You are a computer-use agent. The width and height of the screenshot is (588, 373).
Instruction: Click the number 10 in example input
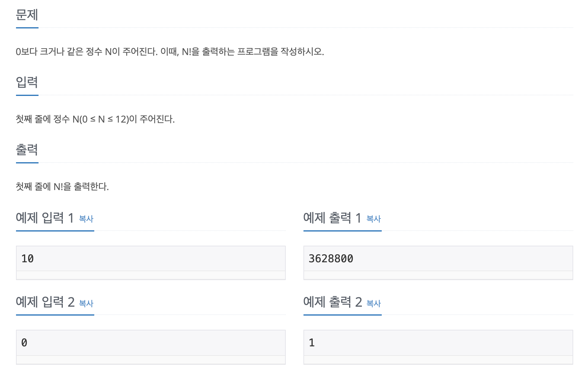click(x=28, y=259)
